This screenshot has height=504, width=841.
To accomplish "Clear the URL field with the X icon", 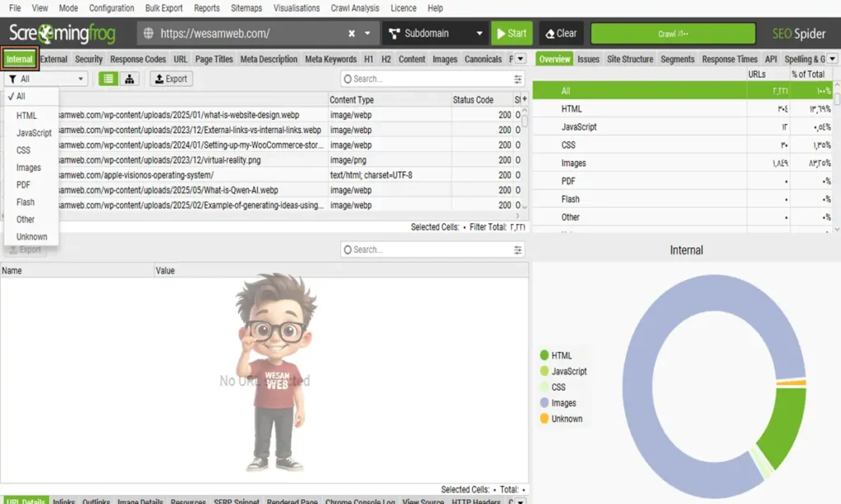I will pos(352,34).
